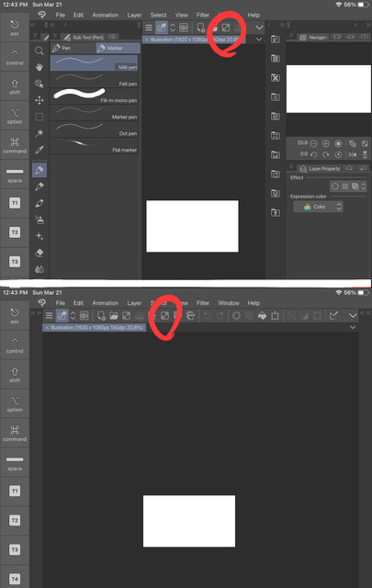This screenshot has height=588, width=372.
Task: Toggle command modifier key in lower edge keyboard
Action: coord(15,433)
